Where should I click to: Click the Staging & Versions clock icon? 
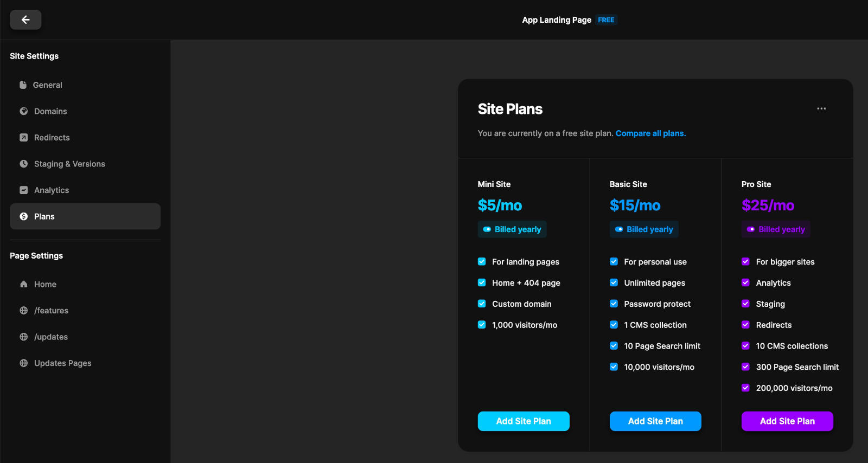(23, 164)
